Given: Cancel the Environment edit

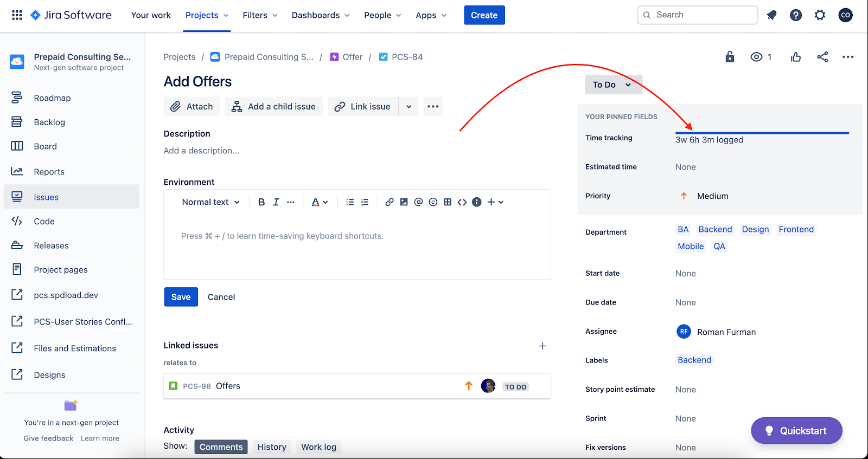Looking at the screenshot, I should [x=221, y=297].
